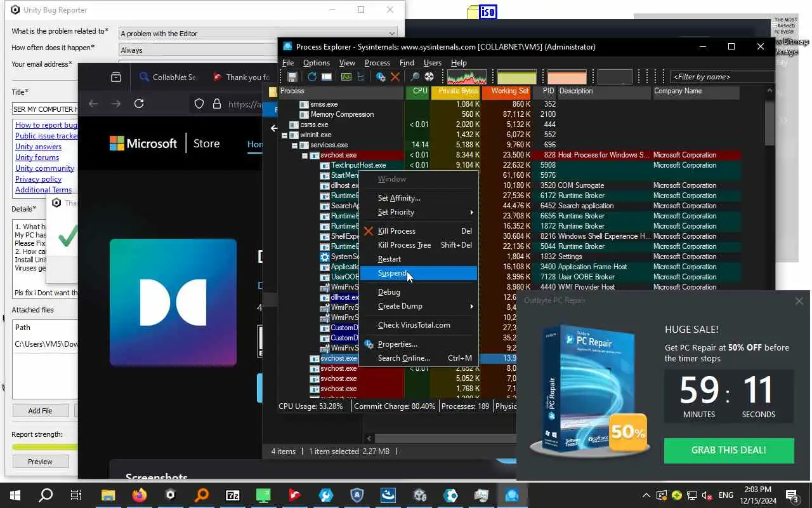Image resolution: width=812 pixels, height=508 pixels.
Task: Open Properties... from the context menu
Action: (x=419, y=344)
